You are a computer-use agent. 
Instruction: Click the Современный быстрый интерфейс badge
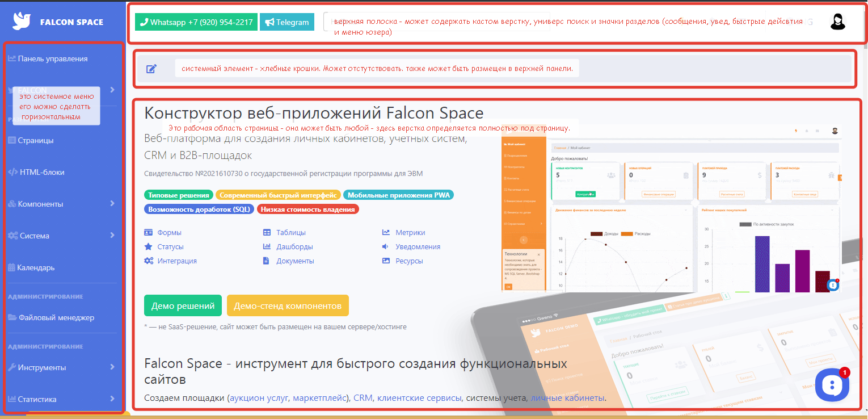pyautogui.click(x=278, y=195)
